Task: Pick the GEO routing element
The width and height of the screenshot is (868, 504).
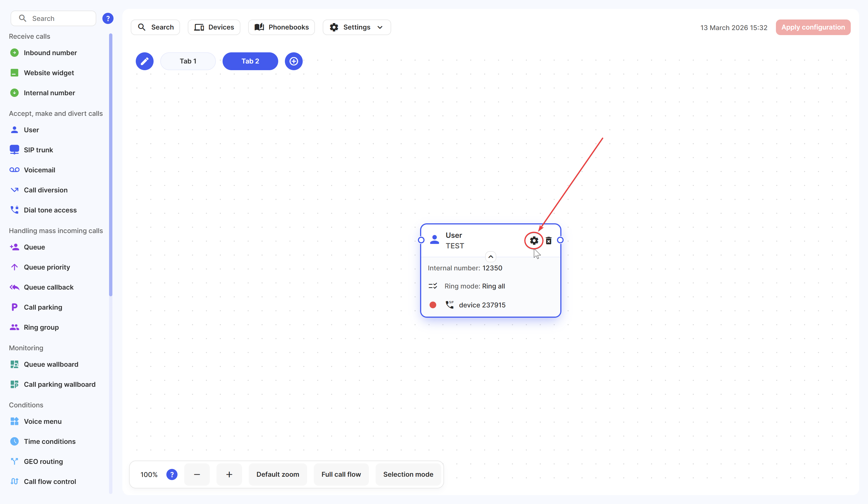Action: [43, 462]
